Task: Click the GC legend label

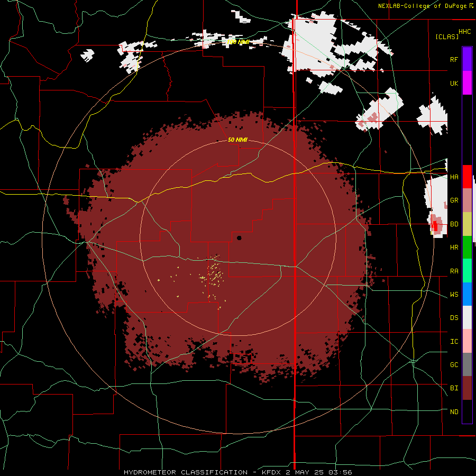Action: pyautogui.click(x=454, y=365)
